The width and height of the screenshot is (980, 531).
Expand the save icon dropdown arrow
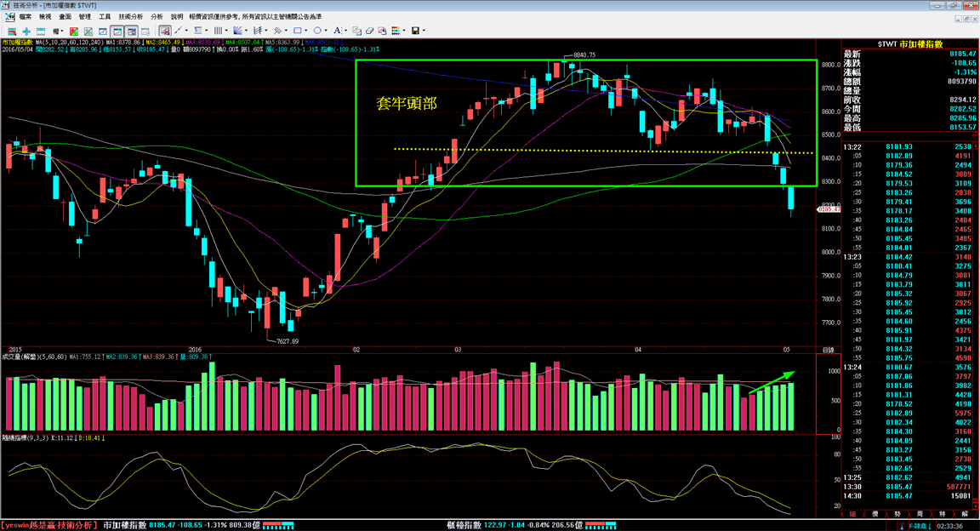[424, 31]
